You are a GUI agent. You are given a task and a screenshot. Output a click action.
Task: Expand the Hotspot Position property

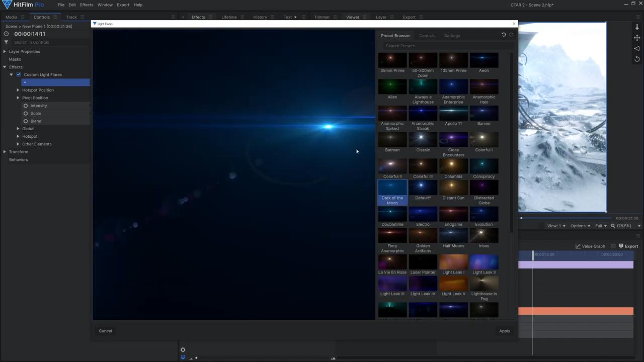pos(18,90)
